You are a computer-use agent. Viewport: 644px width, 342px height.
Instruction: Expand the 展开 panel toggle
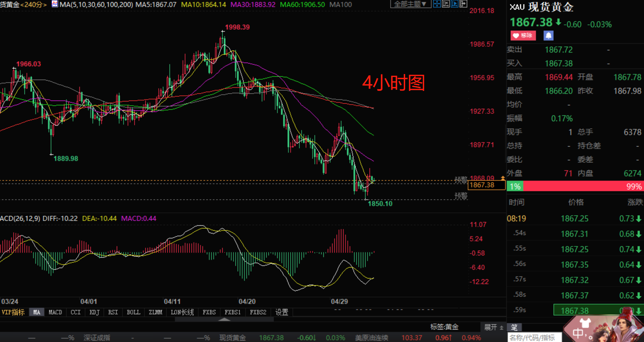click(493, 327)
